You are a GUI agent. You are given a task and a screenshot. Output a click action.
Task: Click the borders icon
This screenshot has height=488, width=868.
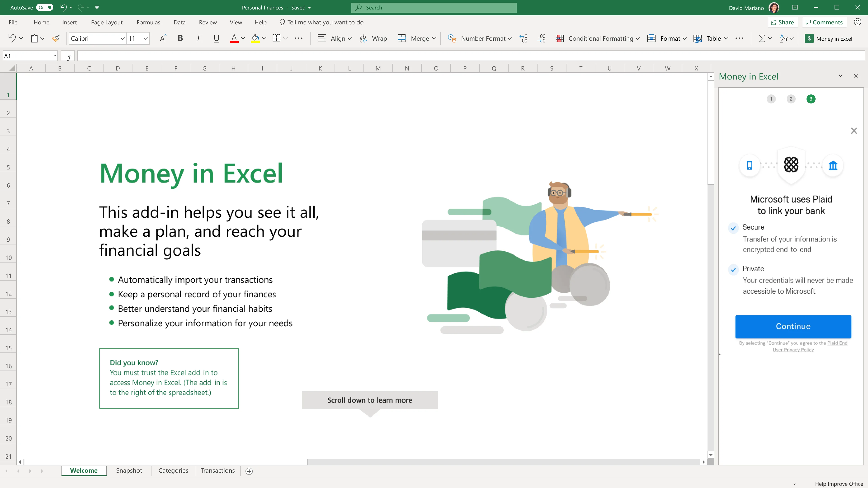click(276, 38)
